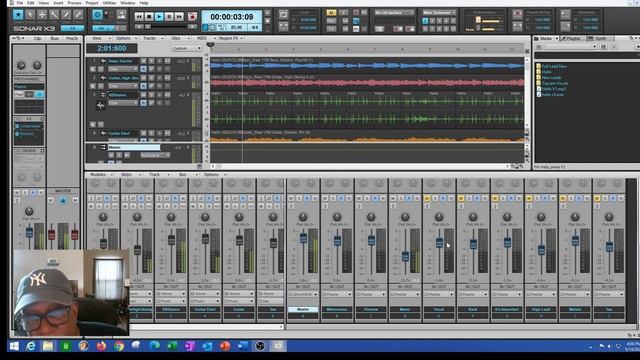Click the 2:01:600 position display

(x=111, y=48)
